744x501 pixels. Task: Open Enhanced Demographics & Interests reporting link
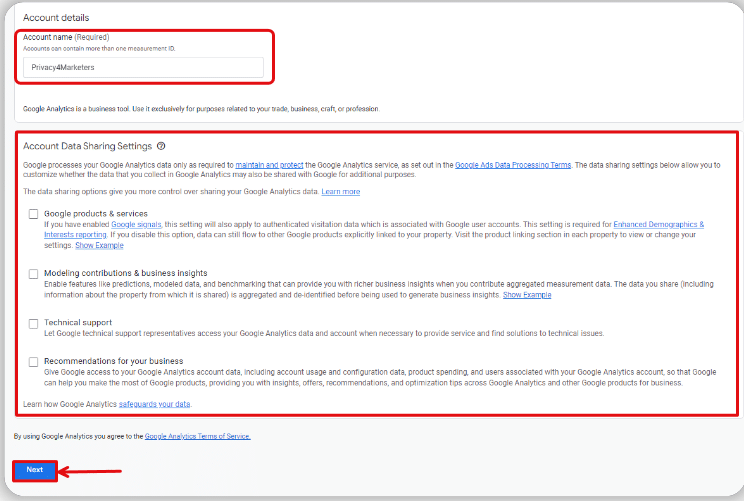pos(659,224)
